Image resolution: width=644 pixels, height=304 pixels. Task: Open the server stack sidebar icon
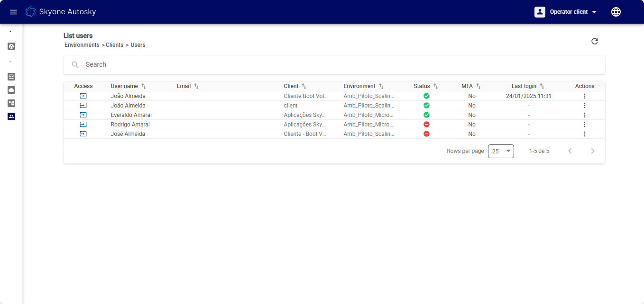coord(11,77)
